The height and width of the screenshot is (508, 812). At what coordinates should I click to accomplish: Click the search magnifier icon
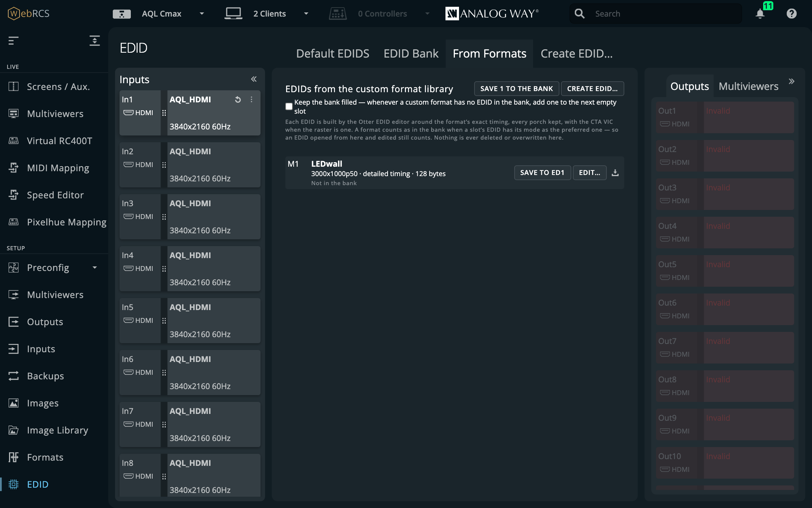(x=579, y=14)
